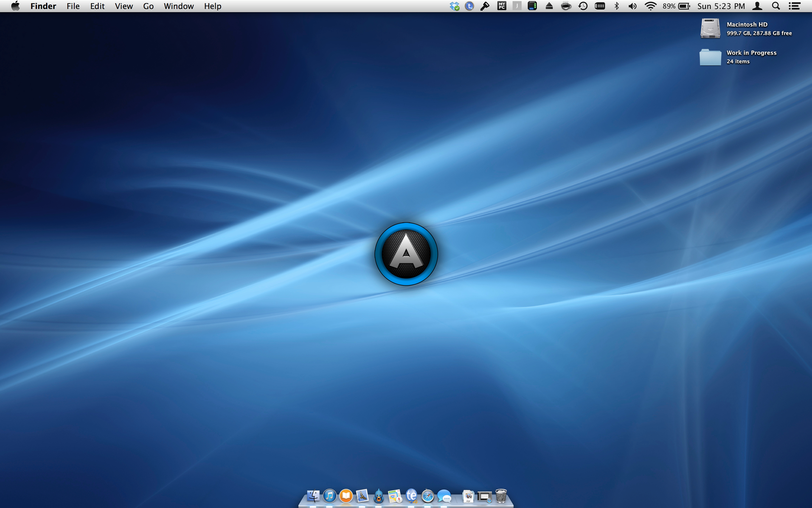Click the Work in Progress label text
The width and height of the screenshot is (812, 508).
click(x=751, y=53)
